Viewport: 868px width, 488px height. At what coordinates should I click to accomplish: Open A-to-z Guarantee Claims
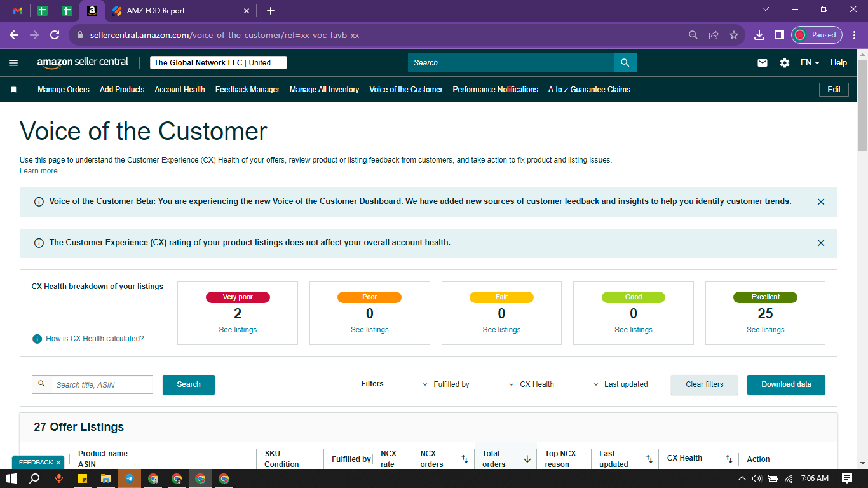coord(589,90)
